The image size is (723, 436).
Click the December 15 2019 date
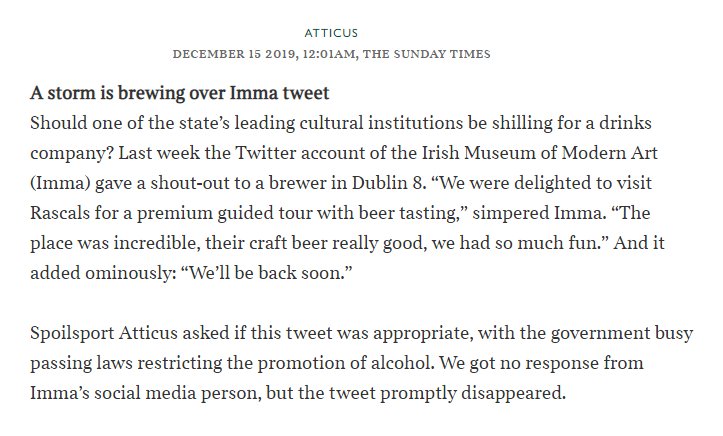click(231, 53)
